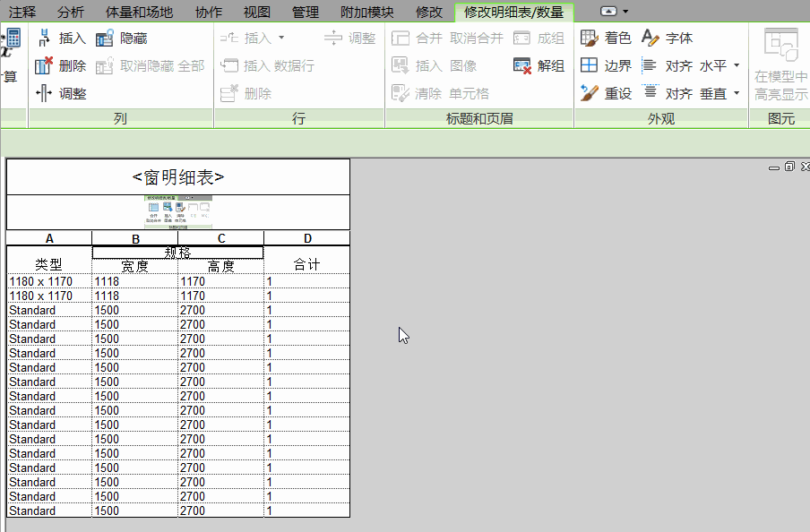Click the calculator icon at ribbon's left edge
The height and width of the screenshot is (532, 810).
click(x=12, y=39)
